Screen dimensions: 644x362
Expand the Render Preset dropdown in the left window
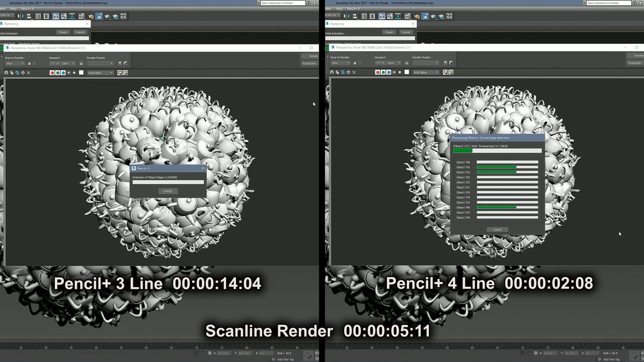100,63
